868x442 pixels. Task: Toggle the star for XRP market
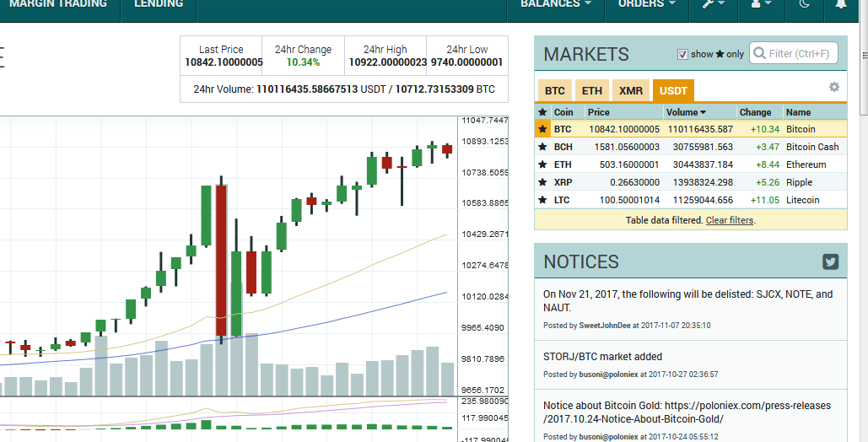(x=542, y=182)
